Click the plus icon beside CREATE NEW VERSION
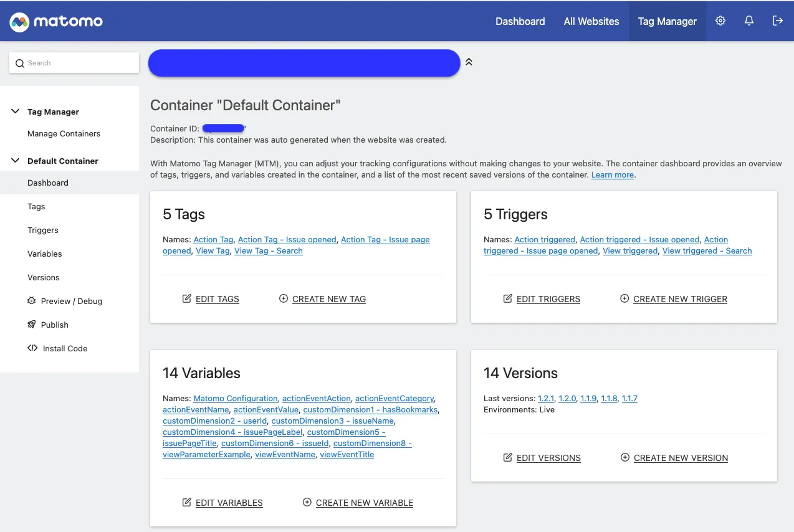The height and width of the screenshot is (532, 794). tap(625, 457)
